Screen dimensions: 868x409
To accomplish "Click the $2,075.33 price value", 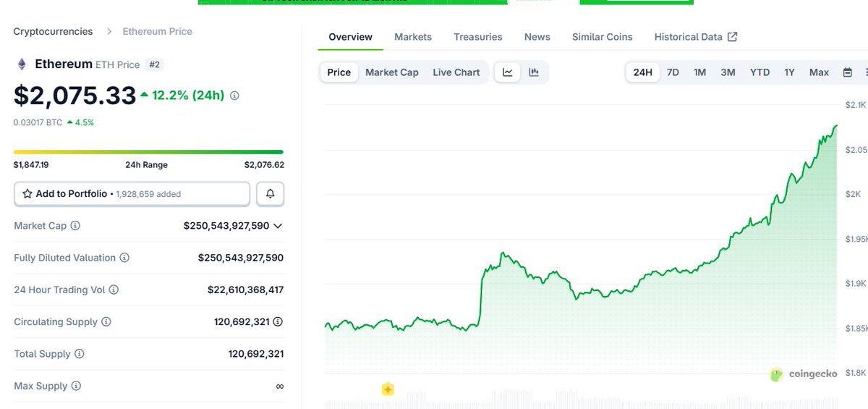I will [75, 96].
